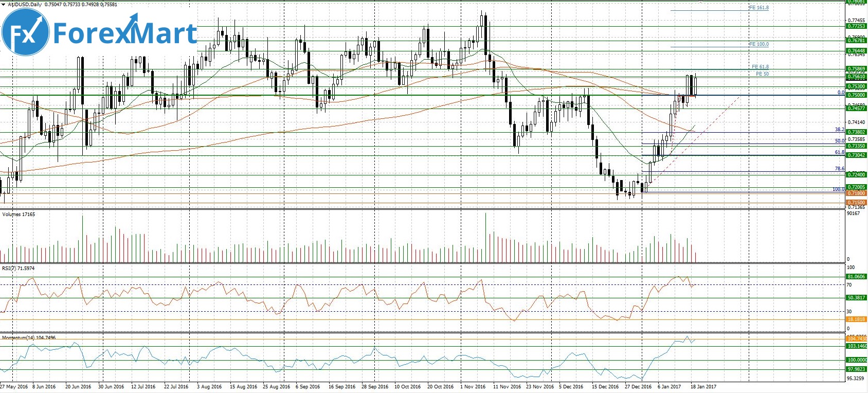
Task: Select the FE 61.8 expansion level label
Action: [x=761, y=67]
